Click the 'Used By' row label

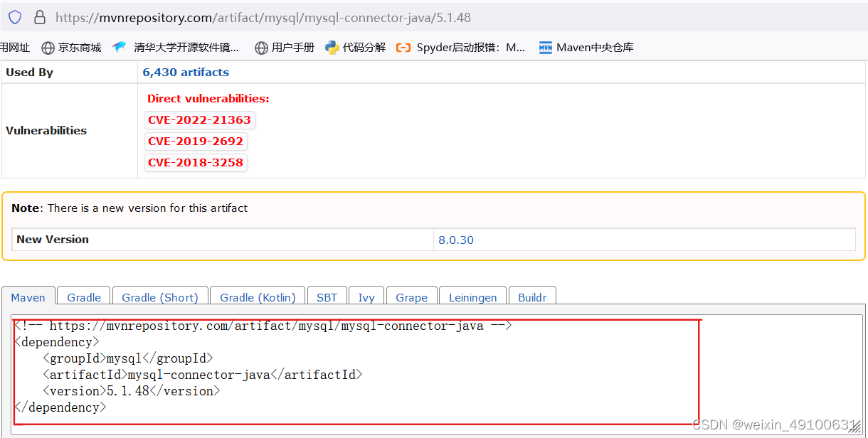tap(30, 72)
